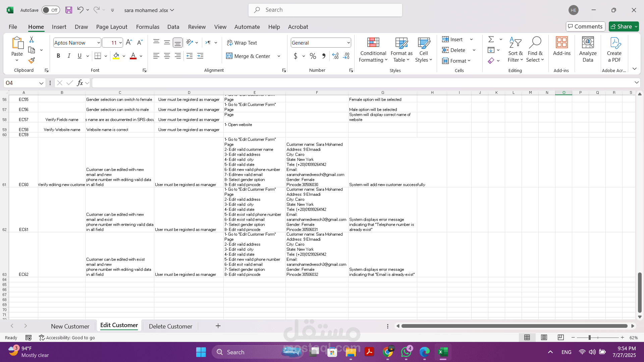Screen dimensions: 644x362
Task: Expand the General number format dropdown
Action: 348,43
